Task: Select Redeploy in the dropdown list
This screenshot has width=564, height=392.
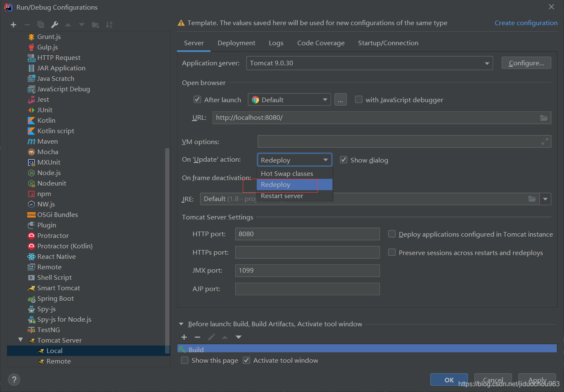Action: tap(294, 185)
